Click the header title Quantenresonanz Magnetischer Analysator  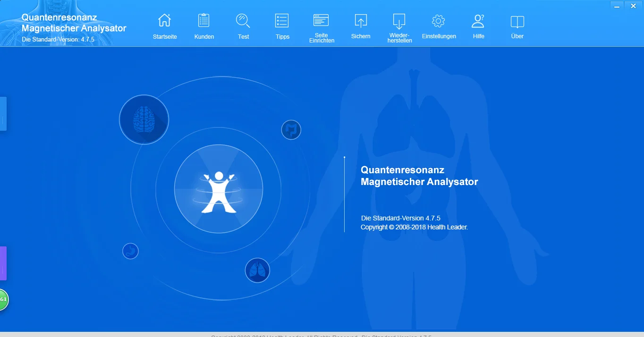click(x=74, y=23)
